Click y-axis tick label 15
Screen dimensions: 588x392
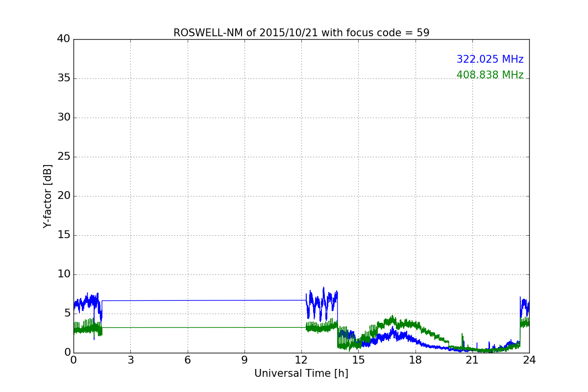[x=64, y=235]
